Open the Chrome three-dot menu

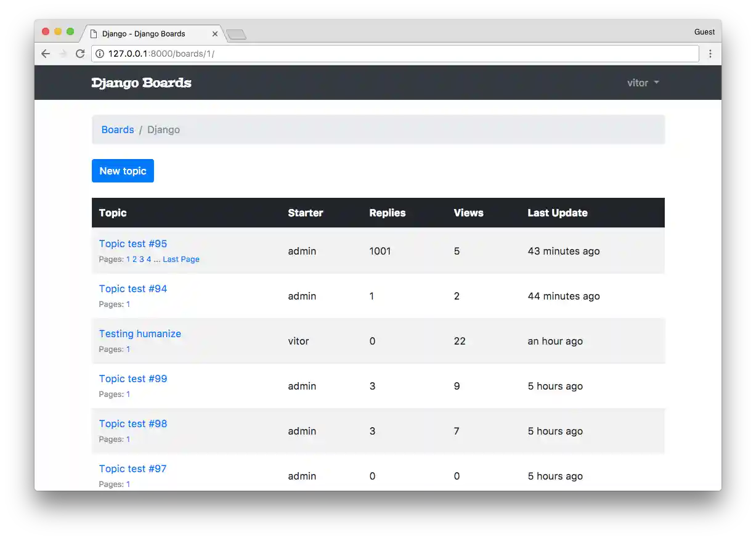(x=710, y=54)
